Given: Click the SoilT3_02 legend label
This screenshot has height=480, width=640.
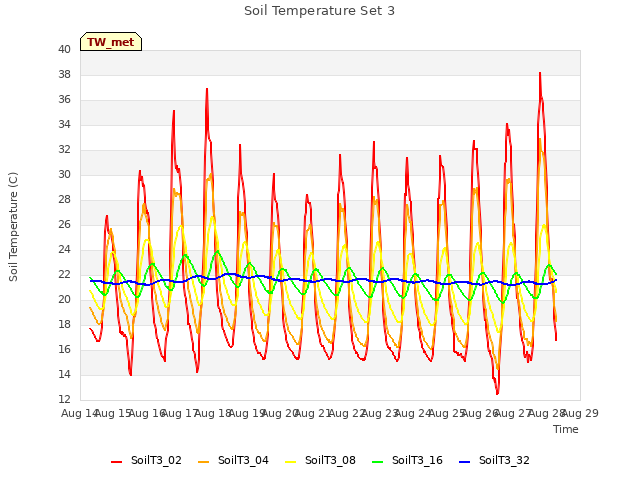Looking at the screenshot, I should tap(156, 460).
